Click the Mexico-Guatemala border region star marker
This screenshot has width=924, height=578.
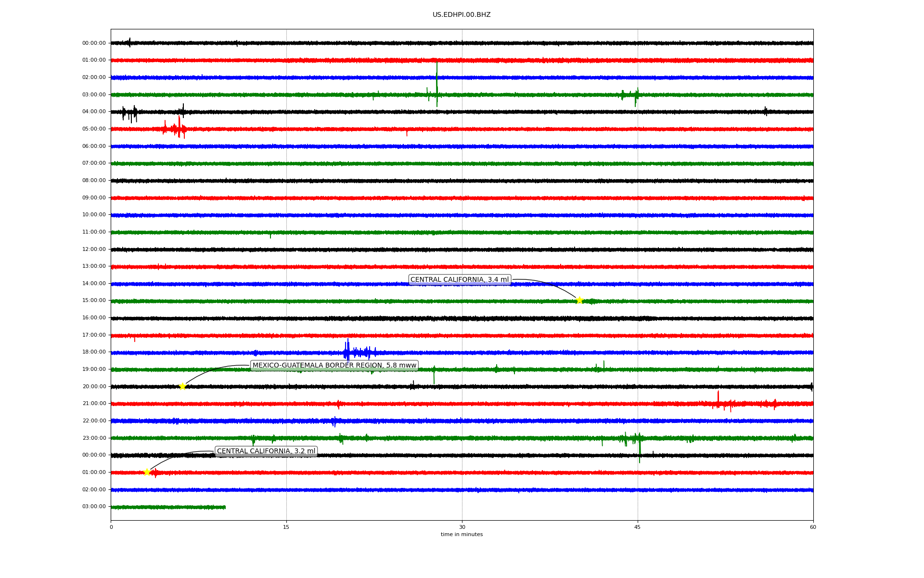point(182,386)
